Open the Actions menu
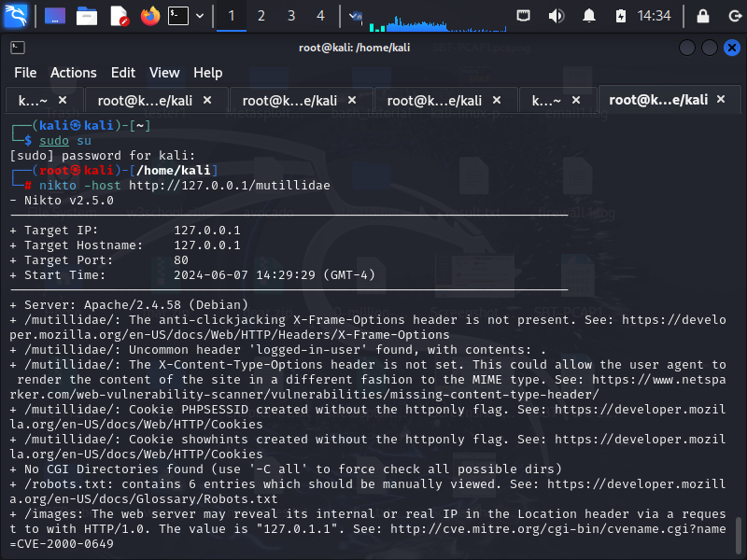 click(x=73, y=73)
